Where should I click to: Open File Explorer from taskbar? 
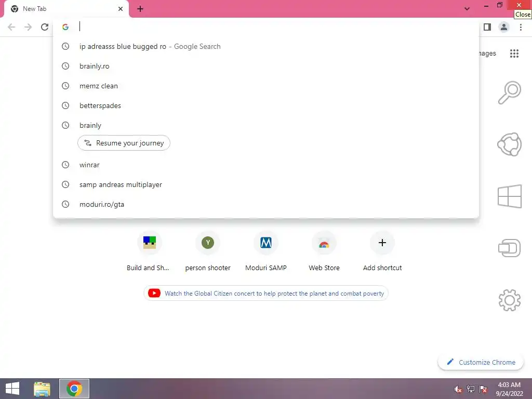(42, 389)
